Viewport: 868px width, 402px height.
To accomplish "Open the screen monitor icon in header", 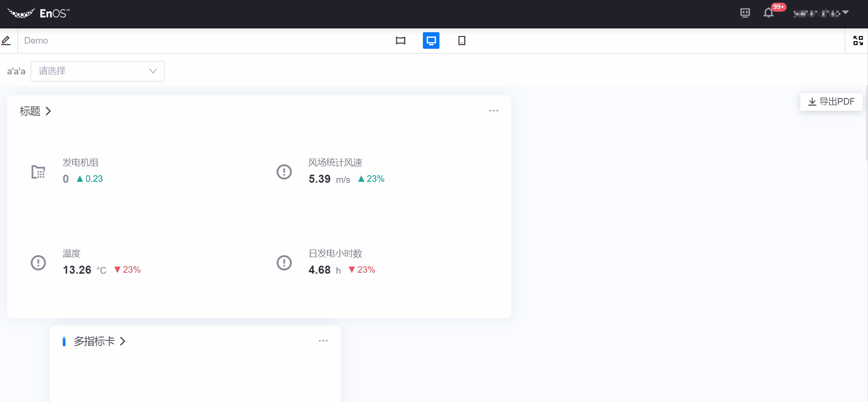I will pyautogui.click(x=745, y=13).
